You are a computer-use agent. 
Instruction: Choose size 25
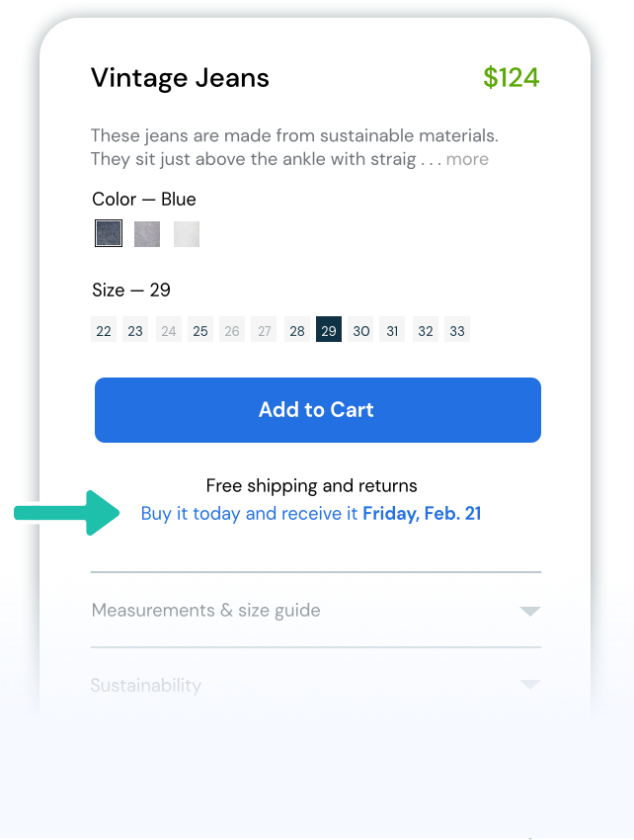click(x=200, y=330)
